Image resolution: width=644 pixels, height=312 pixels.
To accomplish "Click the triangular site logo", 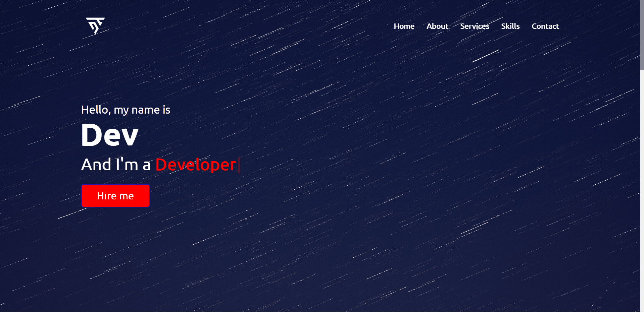I will point(95,25).
